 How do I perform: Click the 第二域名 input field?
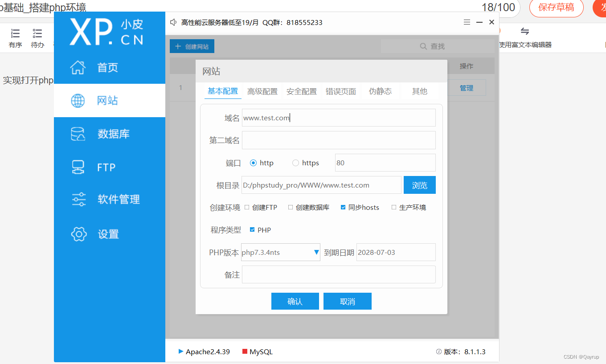tap(339, 140)
